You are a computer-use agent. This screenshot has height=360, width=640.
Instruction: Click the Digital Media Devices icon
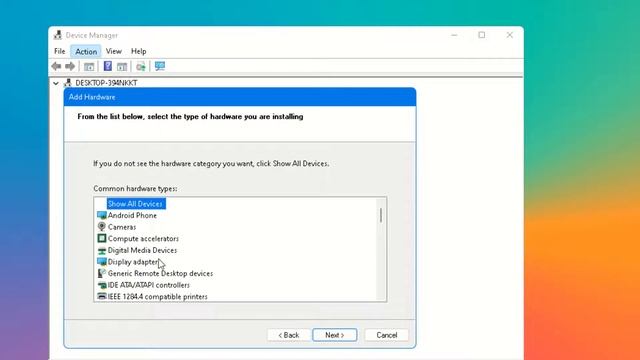point(102,250)
